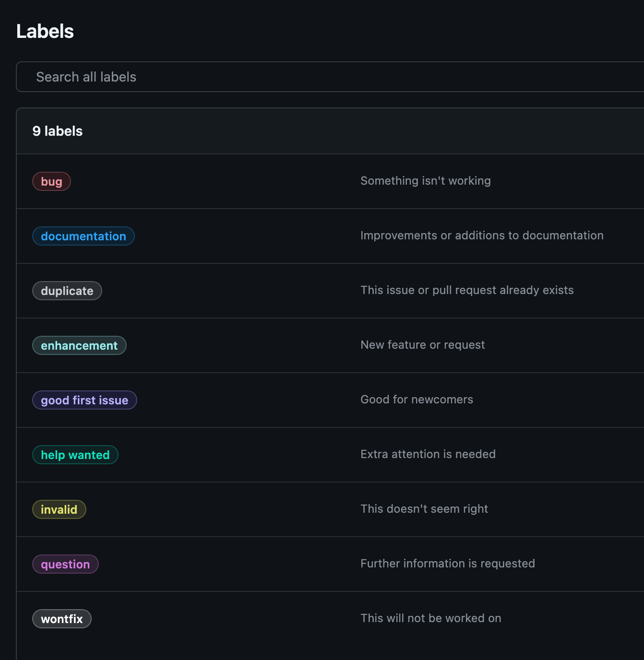Click the Search all labels field
The width and height of the screenshot is (644, 660).
[330, 77]
